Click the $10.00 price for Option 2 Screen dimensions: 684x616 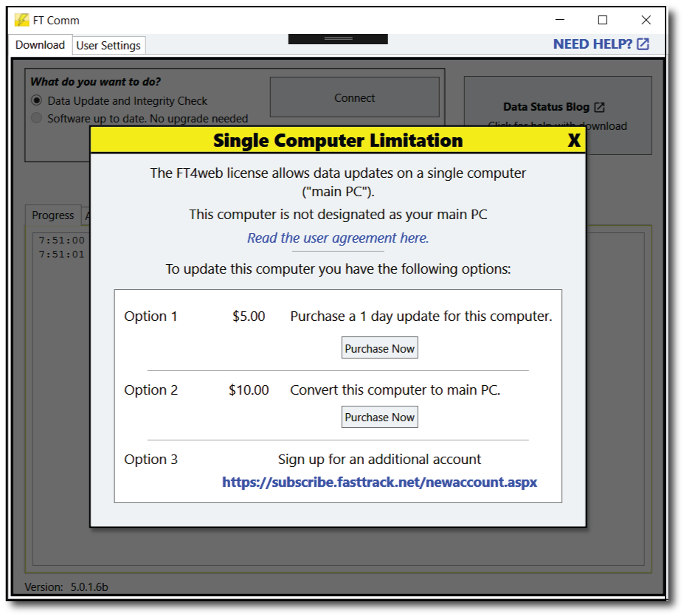point(249,390)
